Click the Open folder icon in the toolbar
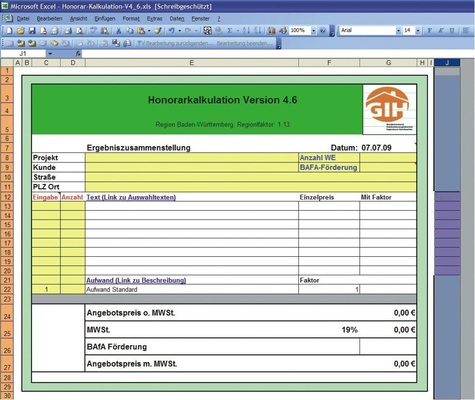The width and height of the screenshot is (475, 400). point(21,31)
